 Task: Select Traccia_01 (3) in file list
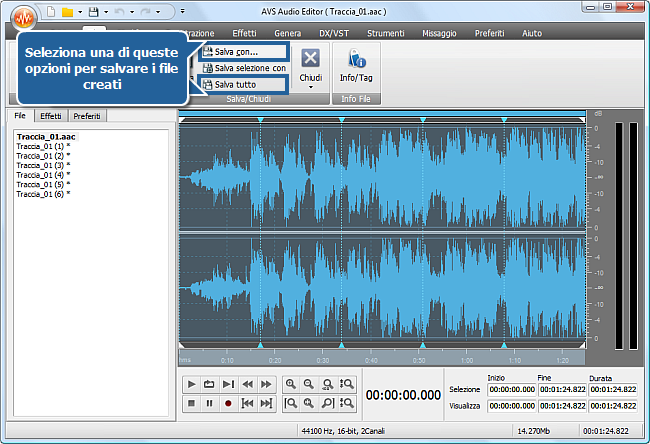coord(43,165)
